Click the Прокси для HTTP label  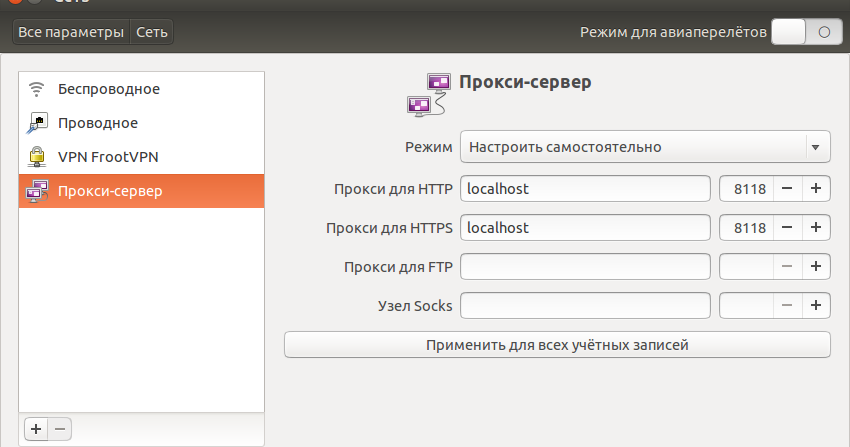(x=393, y=189)
